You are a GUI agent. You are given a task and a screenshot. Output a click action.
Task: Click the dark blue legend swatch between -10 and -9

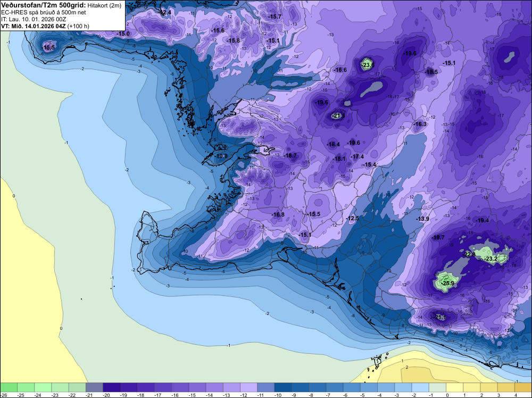point(283,387)
